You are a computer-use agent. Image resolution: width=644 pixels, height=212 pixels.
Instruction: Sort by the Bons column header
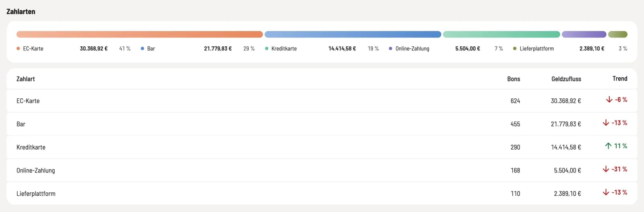[514, 79]
